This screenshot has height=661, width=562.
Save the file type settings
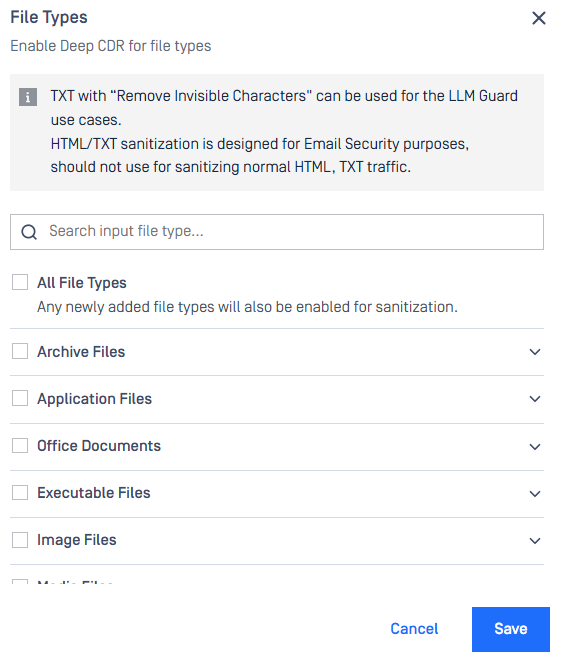click(511, 629)
